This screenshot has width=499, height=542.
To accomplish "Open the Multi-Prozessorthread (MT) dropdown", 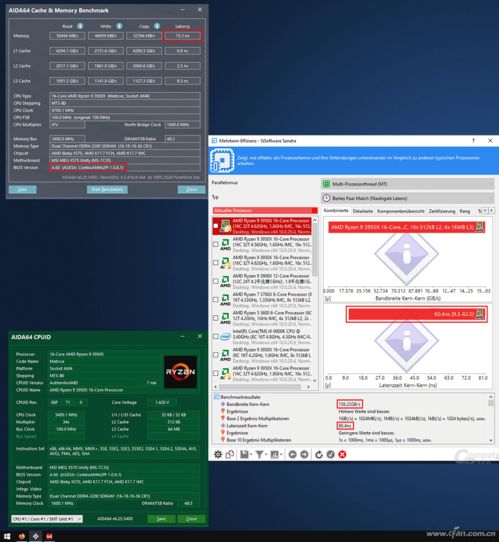I will click(x=408, y=184).
